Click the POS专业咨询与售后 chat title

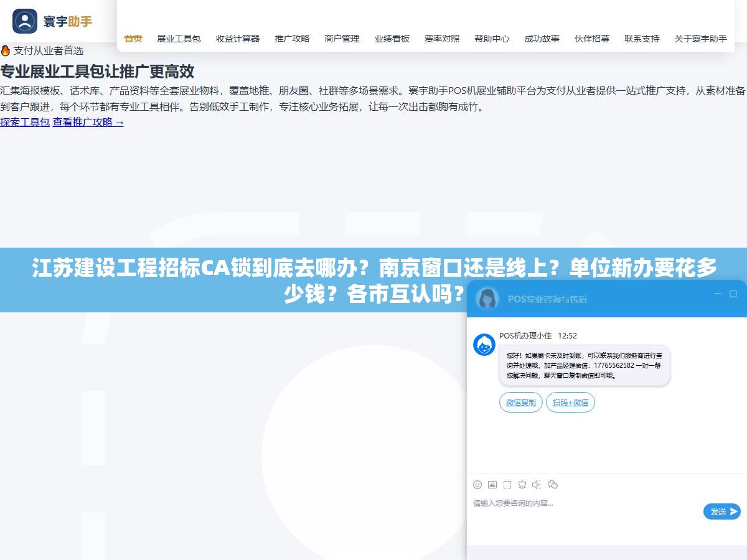pos(547,299)
